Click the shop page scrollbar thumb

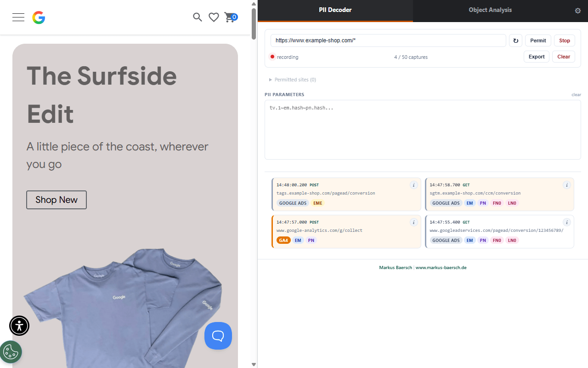254,24
